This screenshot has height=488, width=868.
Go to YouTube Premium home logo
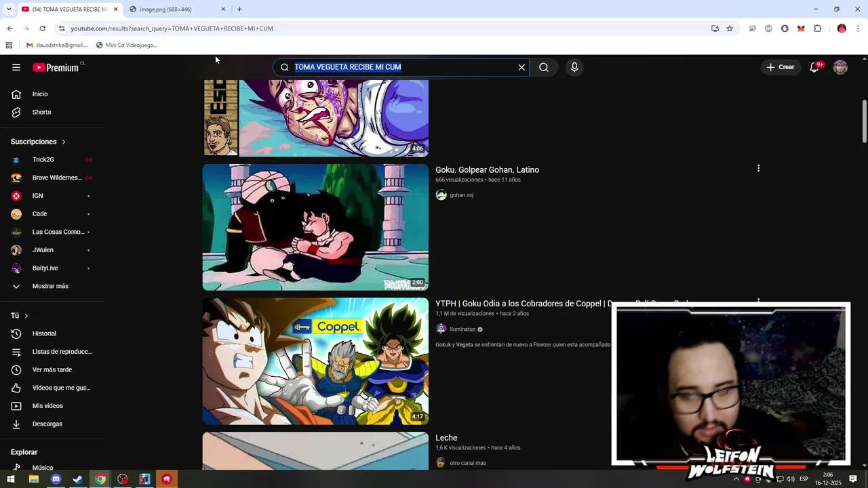(56, 67)
